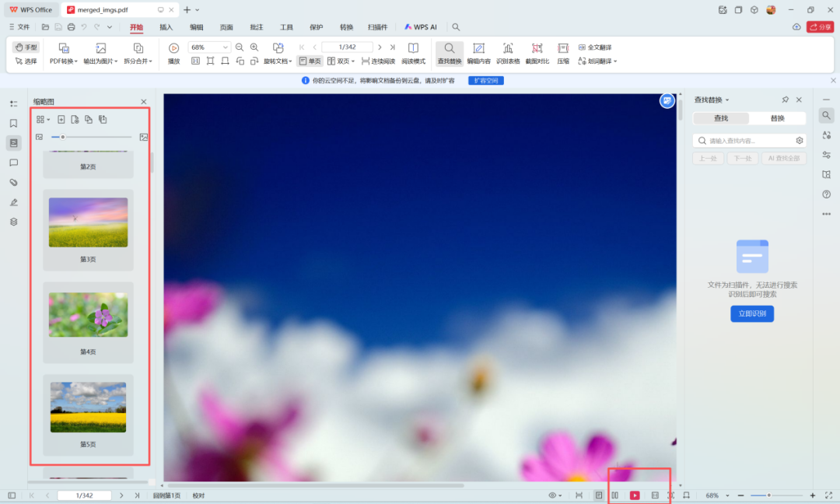Activate the 选择 selection tool
The height and width of the screenshot is (504, 840).
click(26, 61)
